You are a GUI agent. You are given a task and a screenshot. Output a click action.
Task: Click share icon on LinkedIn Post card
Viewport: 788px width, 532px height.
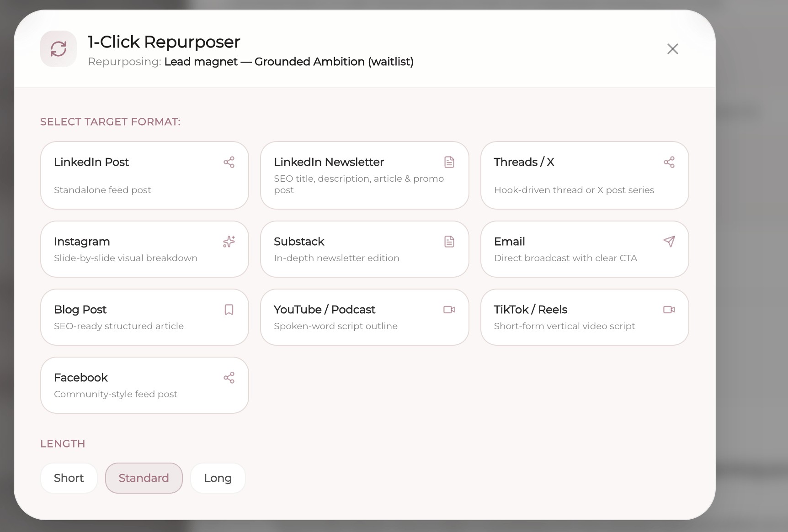coord(229,162)
